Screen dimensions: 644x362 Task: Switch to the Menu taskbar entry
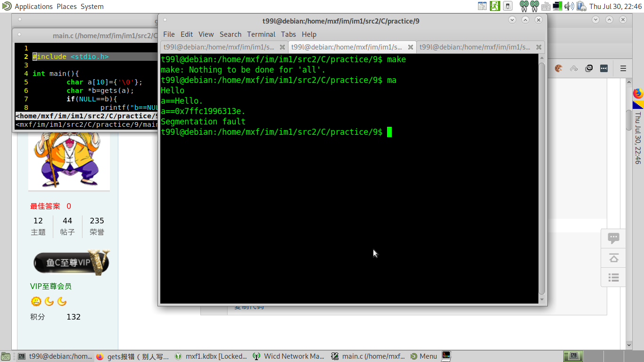click(424, 356)
